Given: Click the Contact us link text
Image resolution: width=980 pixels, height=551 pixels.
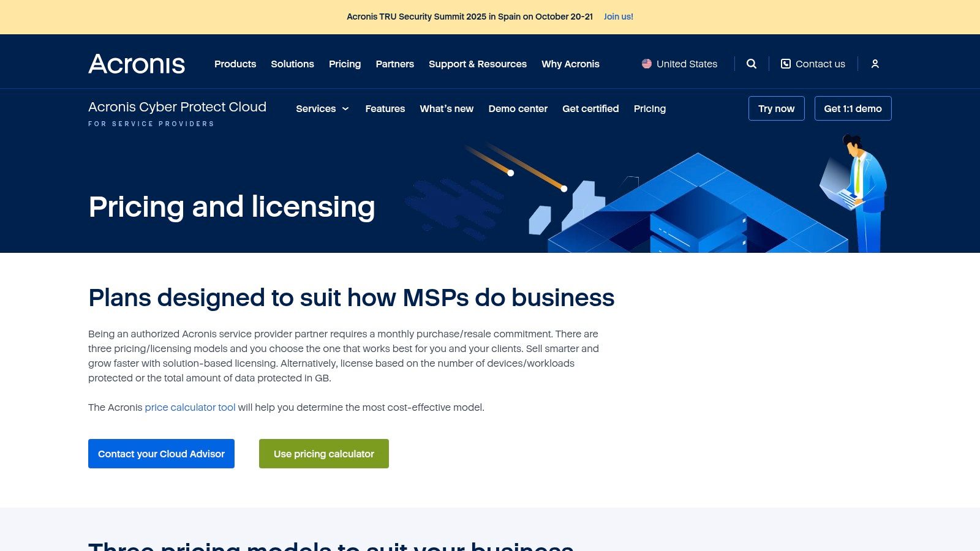Looking at the screenshot, I should pos(820,64).
